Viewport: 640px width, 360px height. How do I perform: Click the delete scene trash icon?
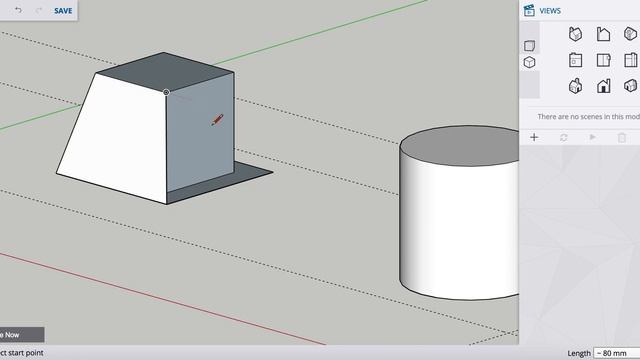622,138
